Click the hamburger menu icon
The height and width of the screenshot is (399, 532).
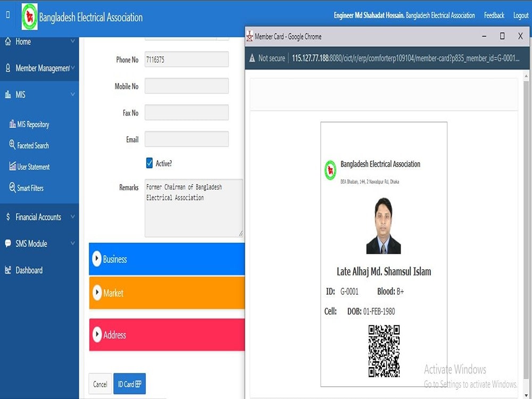7,15
